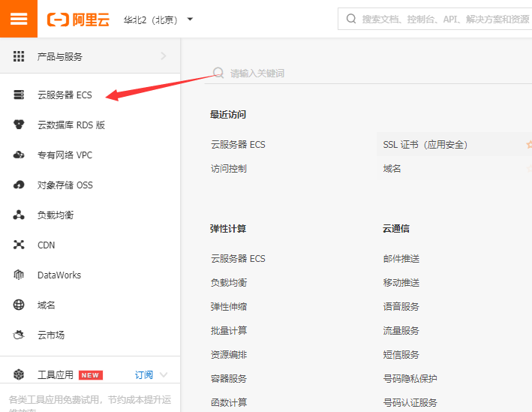This screenshot has width=532, height=412.
Task: Click the Alibaba Cloud logo
Action: click(x=78, y=20)
